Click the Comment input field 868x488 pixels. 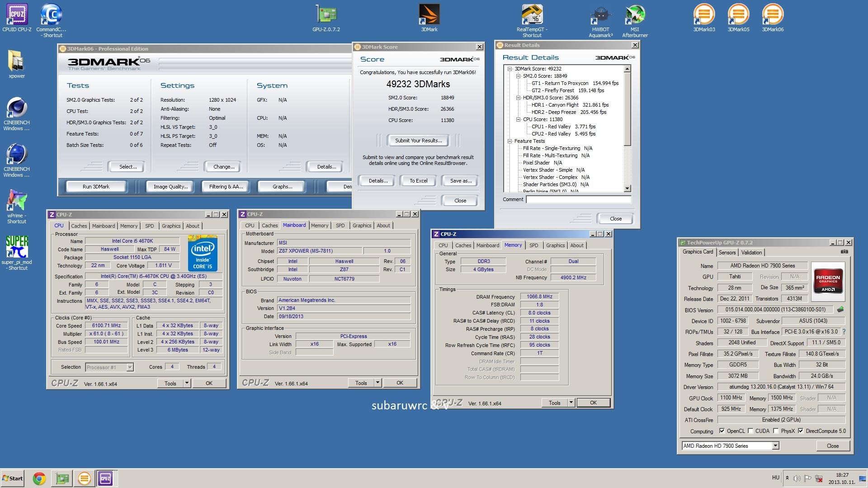(578, 199)
